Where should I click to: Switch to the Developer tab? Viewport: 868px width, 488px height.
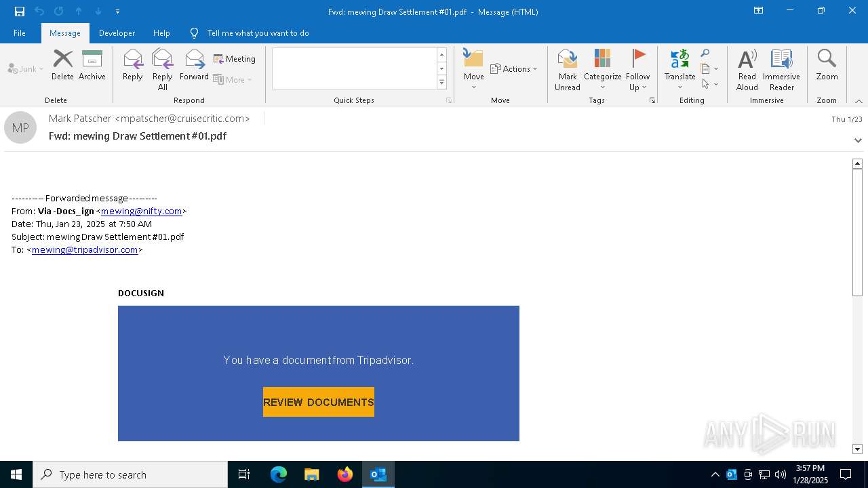point(117,33)
